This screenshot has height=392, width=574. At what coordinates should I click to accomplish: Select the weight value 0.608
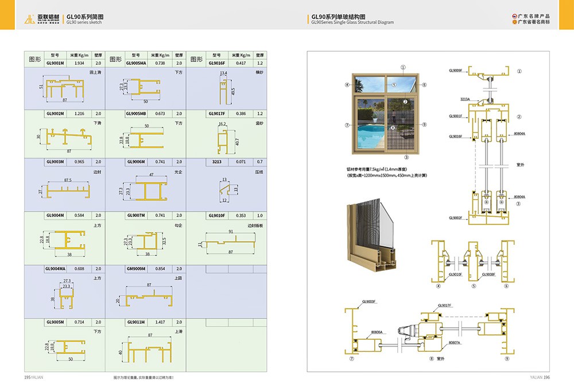click(79, 269)
